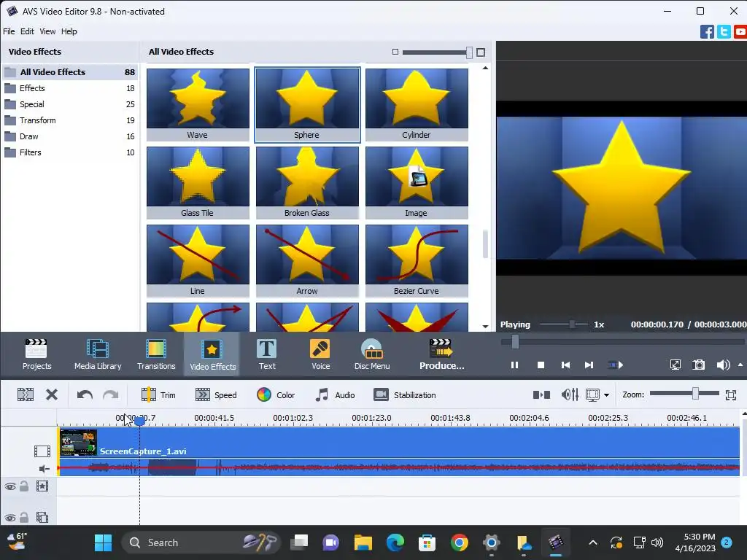Choose the Broken Glass effect thumbnail

[307, 183]
